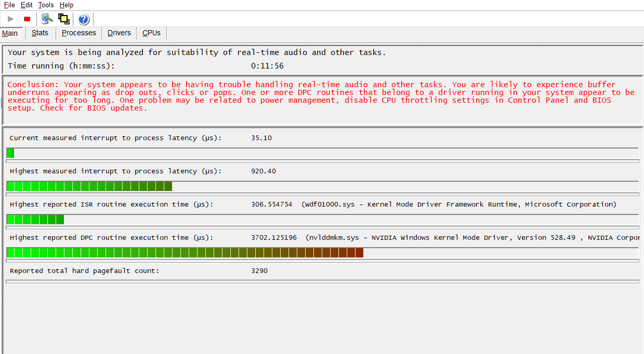Image resolution: width=644 pixels, height=354 pixels.
Task: Open help via the blue question mark icon
Action: click(x=84, y=19)
